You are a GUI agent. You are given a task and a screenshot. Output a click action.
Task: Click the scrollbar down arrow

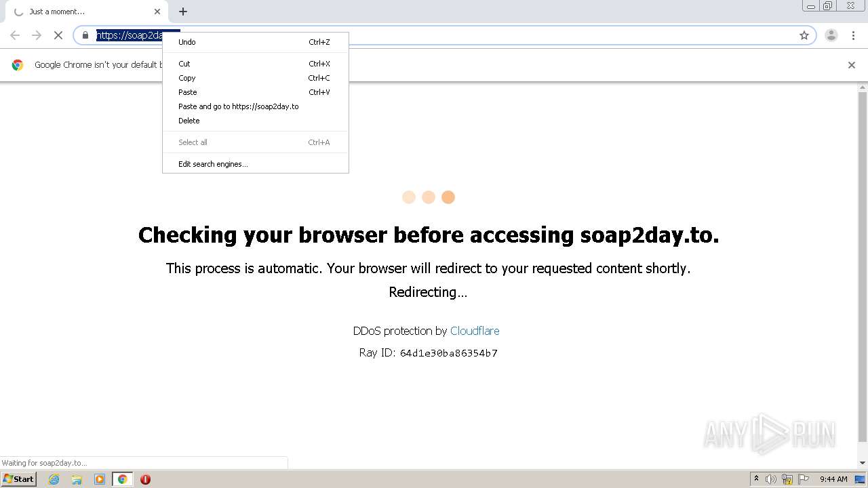[x=863, y=463]
